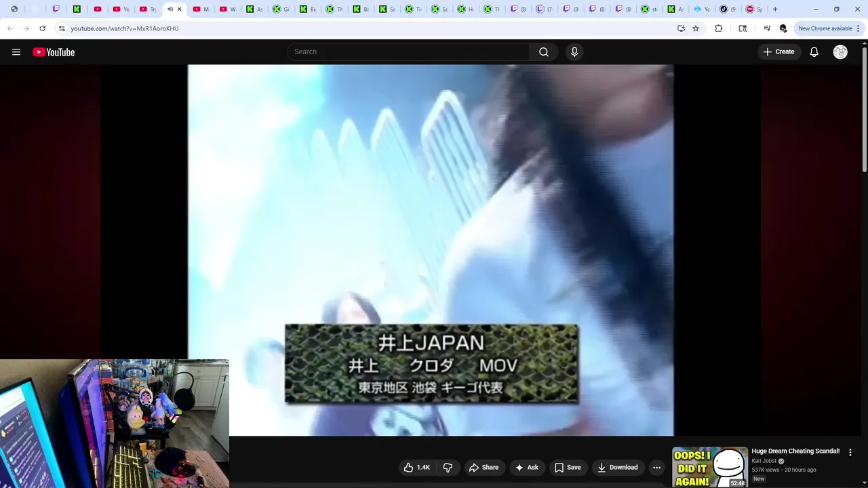Click the Create button

coord(778,52)
